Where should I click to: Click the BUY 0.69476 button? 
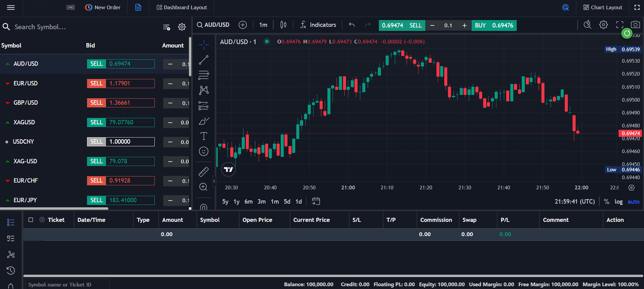493,25
